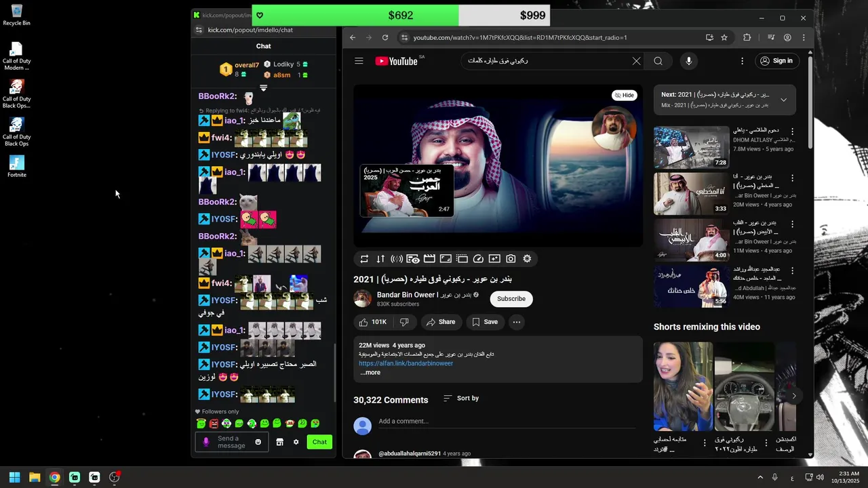
Task: Click the YouTube address bar URL
Action: click(x=520, y=38)
